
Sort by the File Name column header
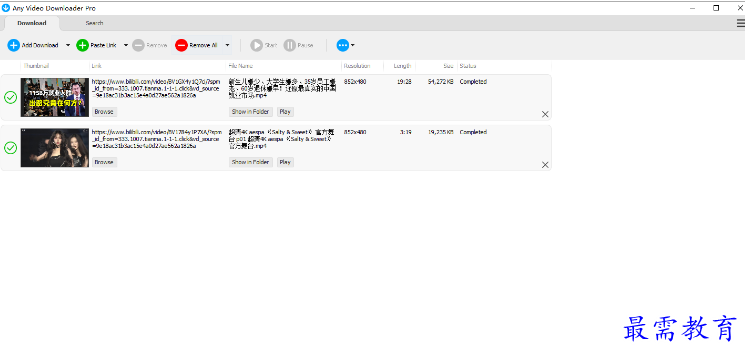coord(240,66)
